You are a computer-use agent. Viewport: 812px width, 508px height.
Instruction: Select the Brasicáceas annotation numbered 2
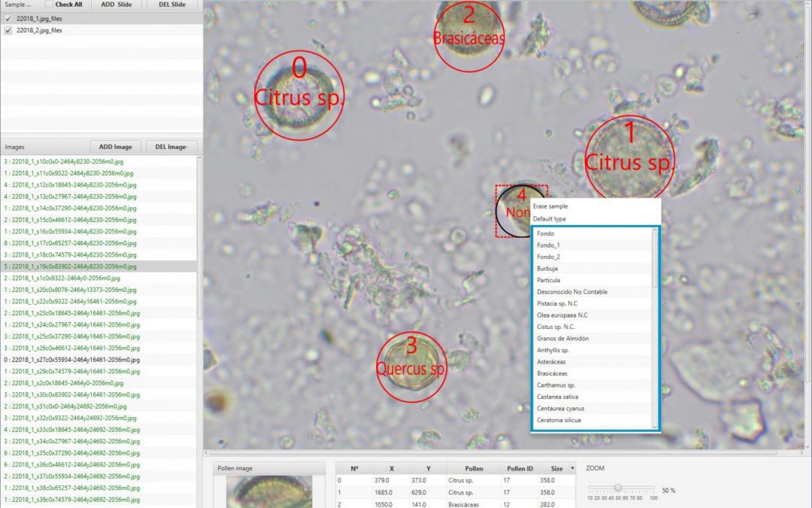pos(468,36)
